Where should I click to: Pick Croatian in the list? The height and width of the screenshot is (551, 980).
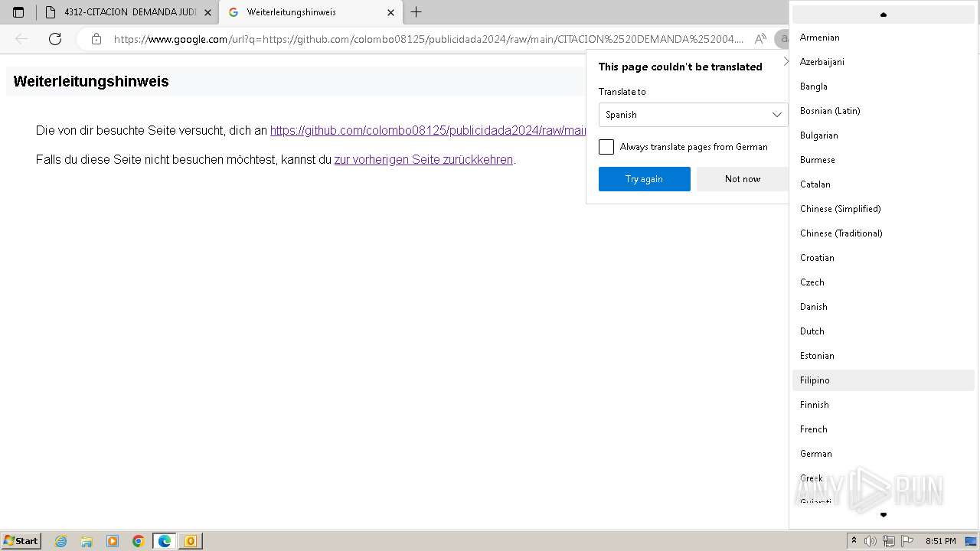tap(884, 258)
